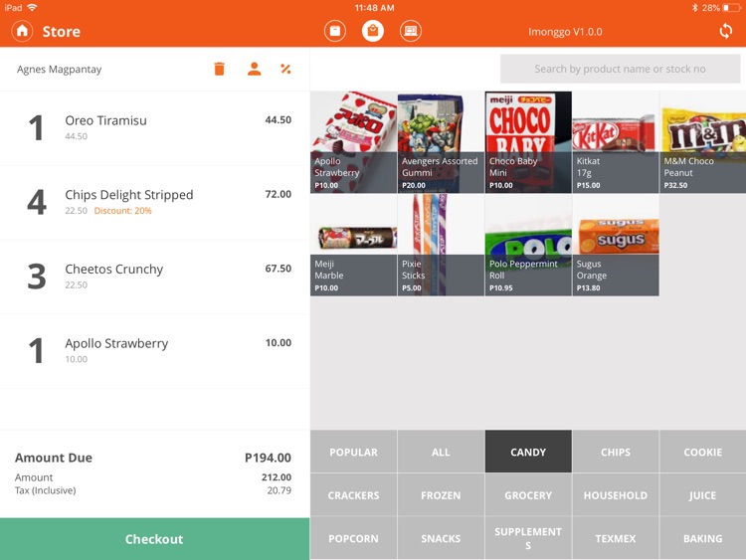Select the Oreo Tiramisu order line
The height and width of the screenshot is (560, 746).
(x=154, y=128)
